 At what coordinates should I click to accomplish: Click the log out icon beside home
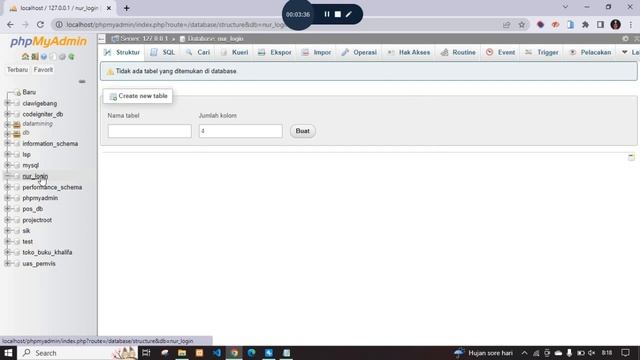pyautogui.click(x=35, y=57)
